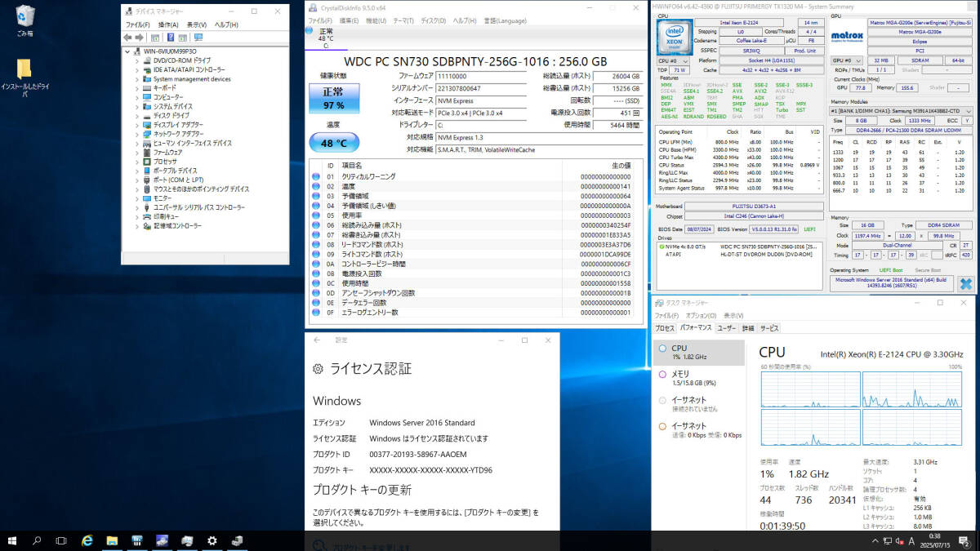Select the disconnected イーサネット entry
The width and height of the screenshot is (980, 551).
tap(699, 404)
